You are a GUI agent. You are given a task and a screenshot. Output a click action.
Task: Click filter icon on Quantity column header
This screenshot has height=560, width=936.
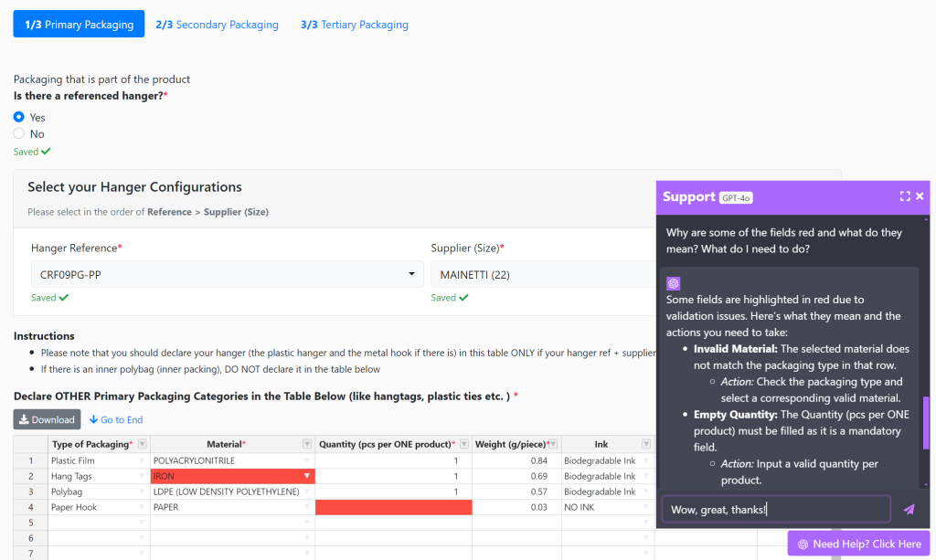click(x=464, y=444)
